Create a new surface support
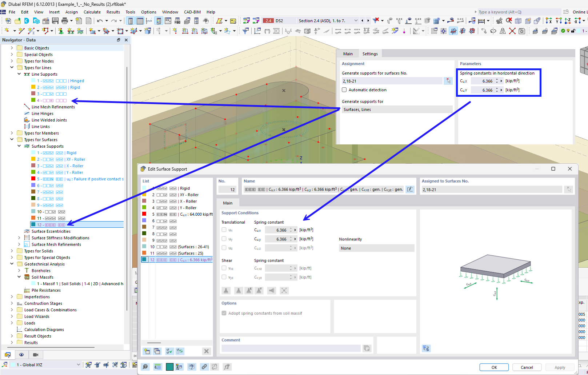 [x=146, y=351]
